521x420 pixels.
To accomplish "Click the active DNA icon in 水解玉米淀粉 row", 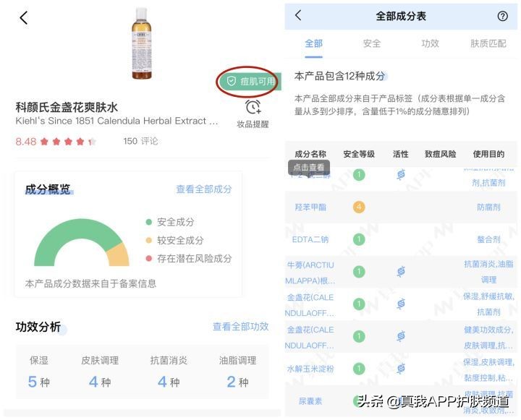I will tap(401, 369).
